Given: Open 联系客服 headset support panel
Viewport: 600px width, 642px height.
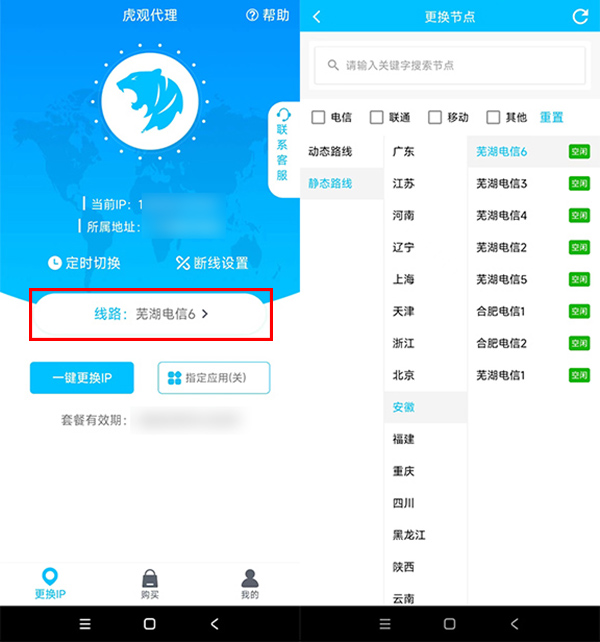Looking at the screenshot, I should pyautogui.click(x=282, y=147).
